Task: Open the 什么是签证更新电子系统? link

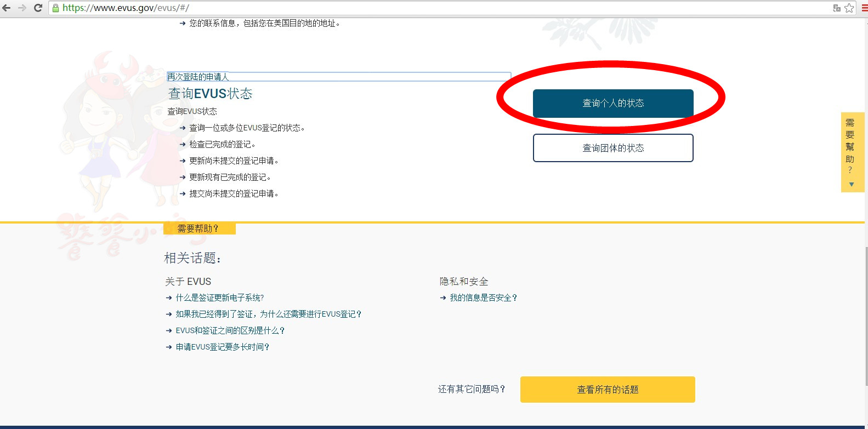Action: coord(219,298)
